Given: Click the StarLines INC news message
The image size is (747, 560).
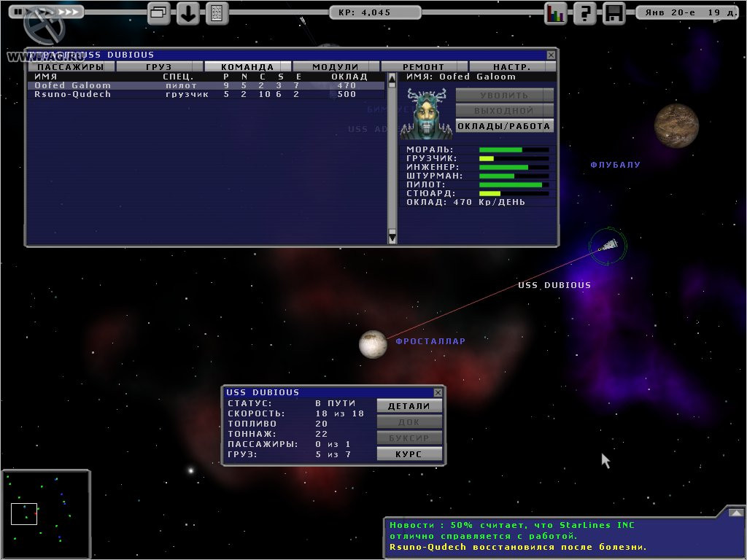Looking at the screenshot, I should point(512,531).
